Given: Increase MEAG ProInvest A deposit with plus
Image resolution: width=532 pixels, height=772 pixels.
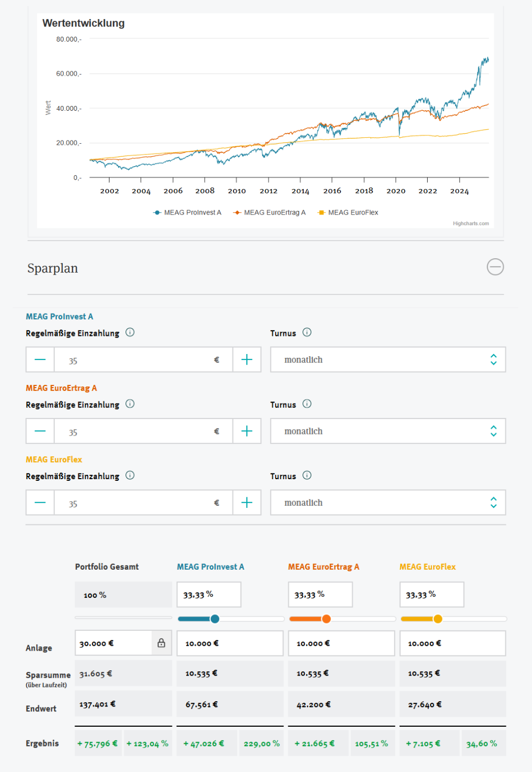Looking at the screenshot, I should point(247,360).
